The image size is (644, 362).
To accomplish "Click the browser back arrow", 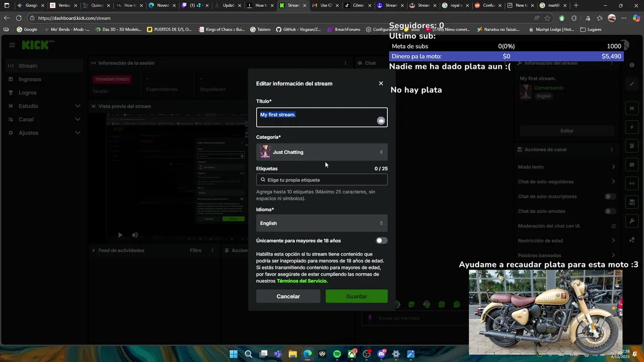I will click(x=7, y=18).
